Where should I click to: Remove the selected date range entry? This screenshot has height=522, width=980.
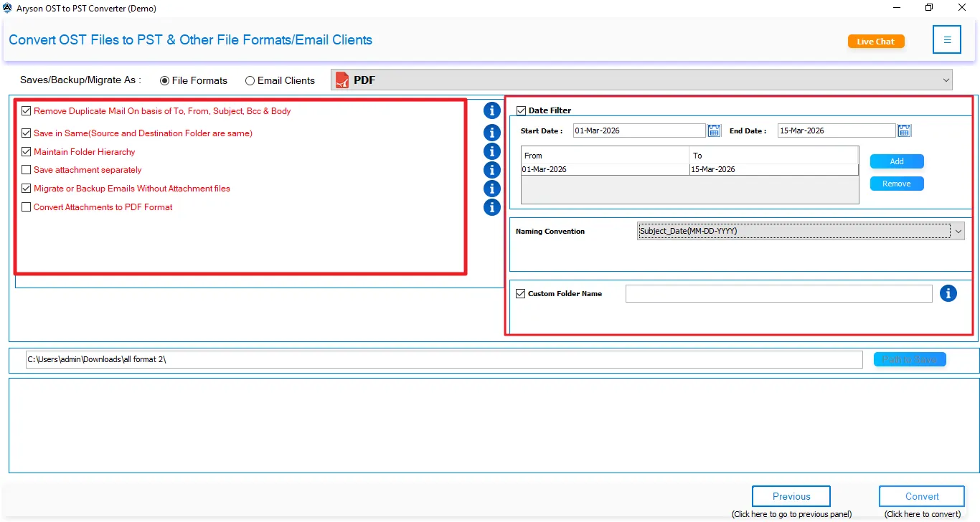click(x=896, y=184)
